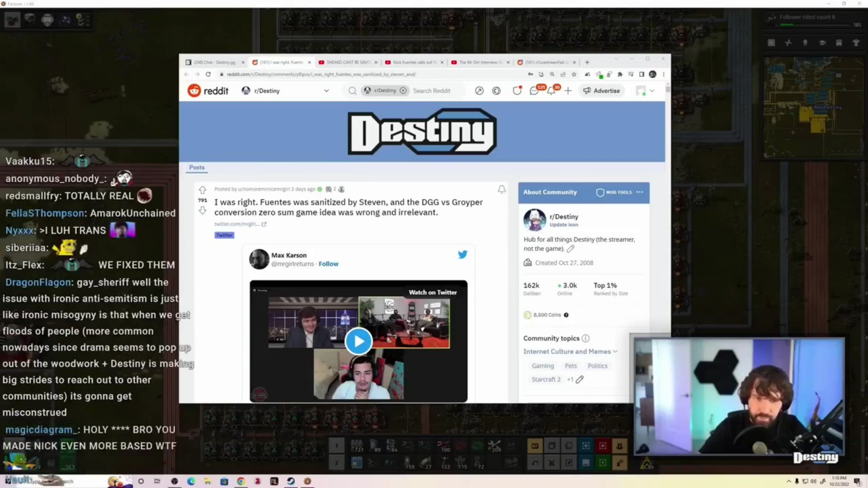
Task: Open Microsoft Edge from the taskbar
Action: [191, 481]
